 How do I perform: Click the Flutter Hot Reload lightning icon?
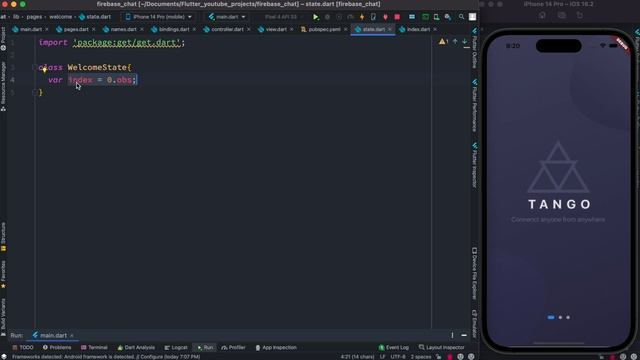coord(362,17)
